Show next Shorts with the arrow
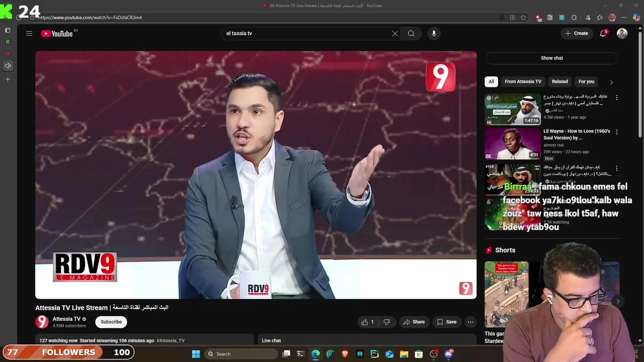 pyautogui.click(x=618, y=302)
